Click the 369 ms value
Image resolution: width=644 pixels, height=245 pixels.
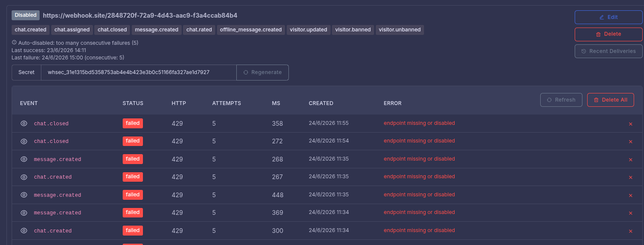(278, 213)
